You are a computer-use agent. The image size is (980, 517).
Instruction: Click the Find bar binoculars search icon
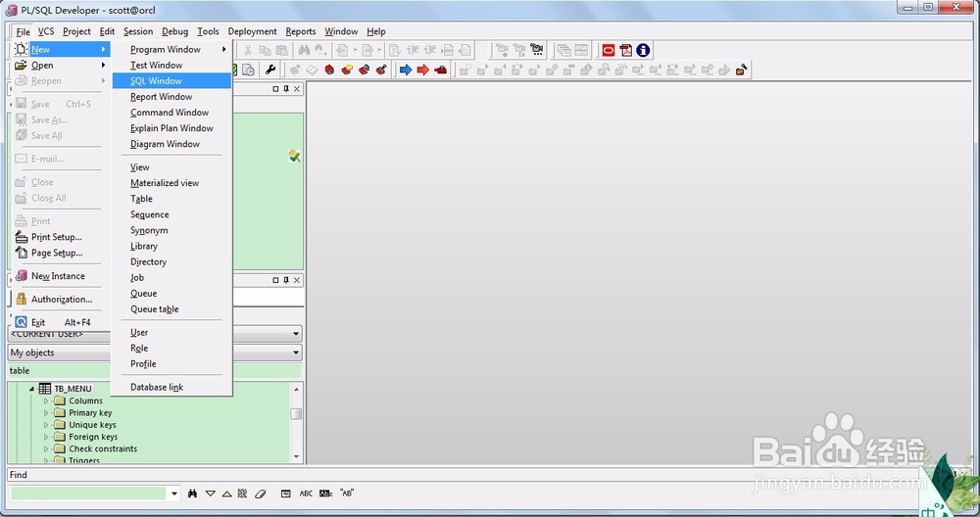[192, 493]
